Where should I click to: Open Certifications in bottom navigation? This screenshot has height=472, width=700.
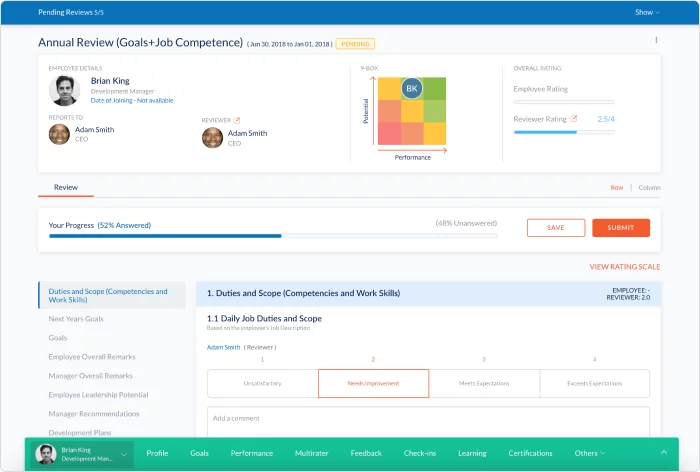(x=530, y=453)
